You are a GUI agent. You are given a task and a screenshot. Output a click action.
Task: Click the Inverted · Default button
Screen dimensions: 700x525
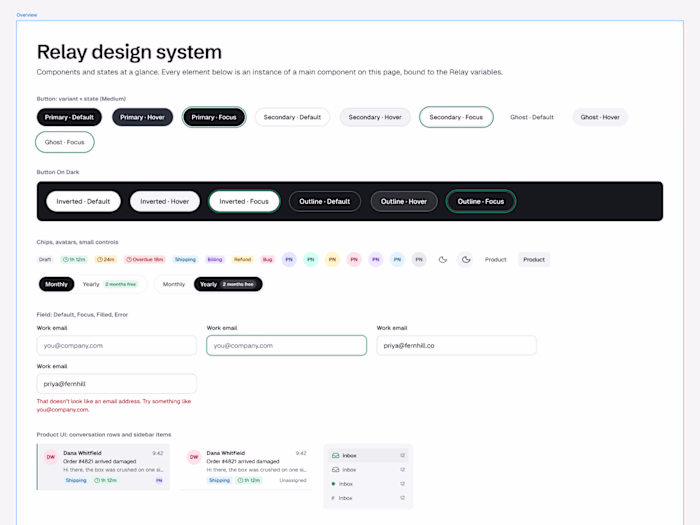click(83, 201)
